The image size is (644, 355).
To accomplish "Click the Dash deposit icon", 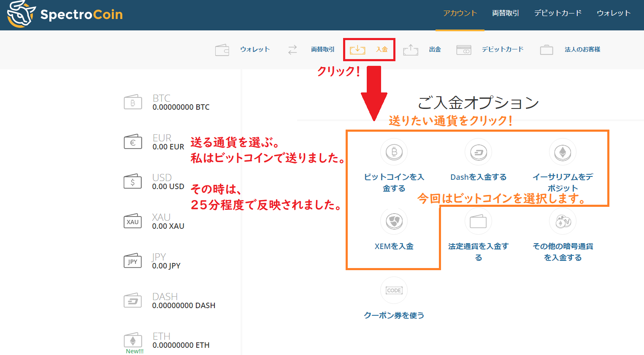I will pos(478,152).
